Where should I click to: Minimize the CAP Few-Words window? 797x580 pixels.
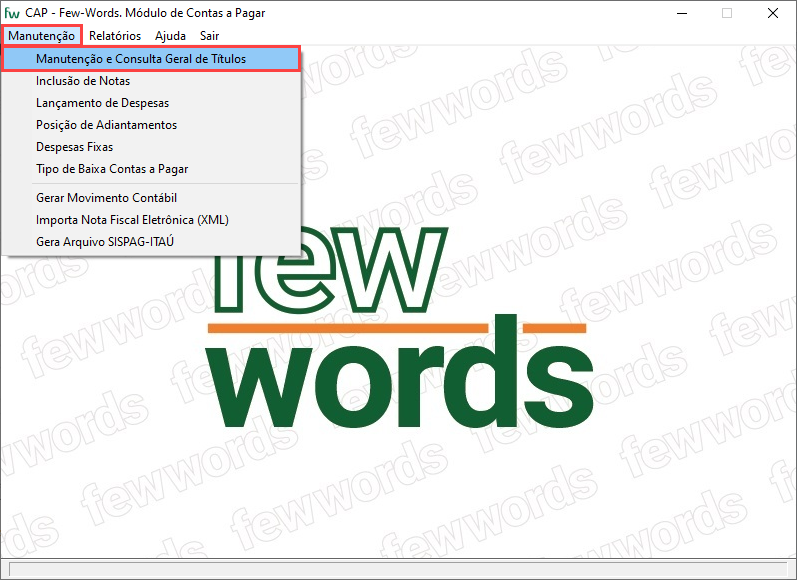tap(682, 13)
